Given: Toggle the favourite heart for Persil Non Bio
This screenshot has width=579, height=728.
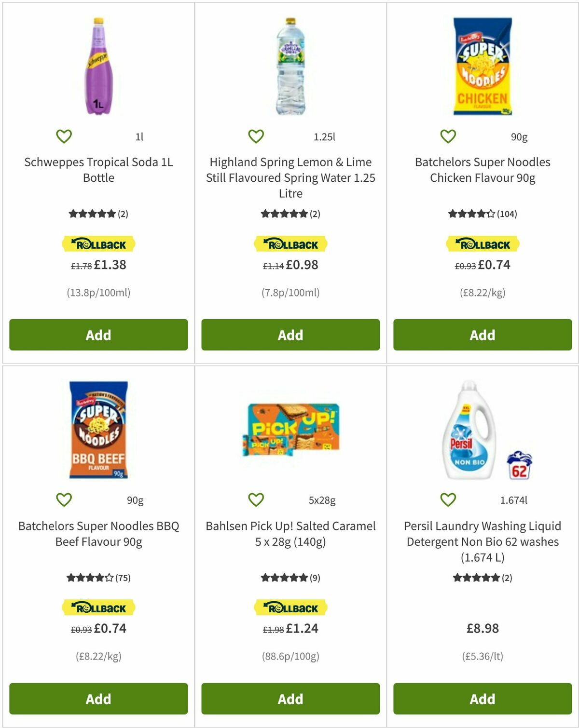Looking at the screenshot, I should click(x=448, y=500).
